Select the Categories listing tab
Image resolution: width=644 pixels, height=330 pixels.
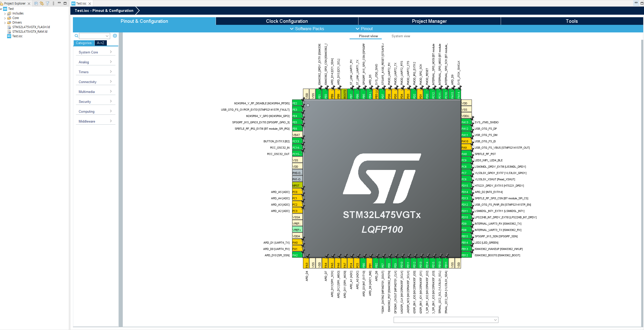[x=84, y=43]
